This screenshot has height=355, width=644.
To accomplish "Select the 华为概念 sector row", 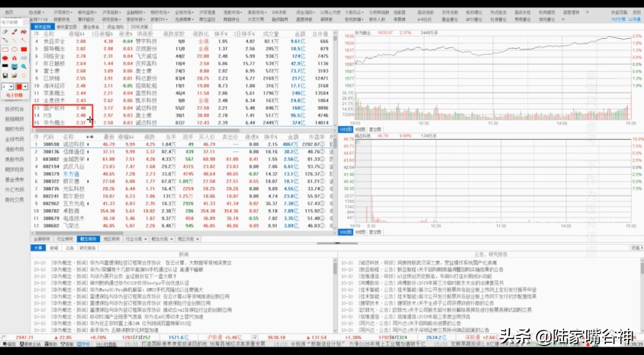I will tap(183, 122).
